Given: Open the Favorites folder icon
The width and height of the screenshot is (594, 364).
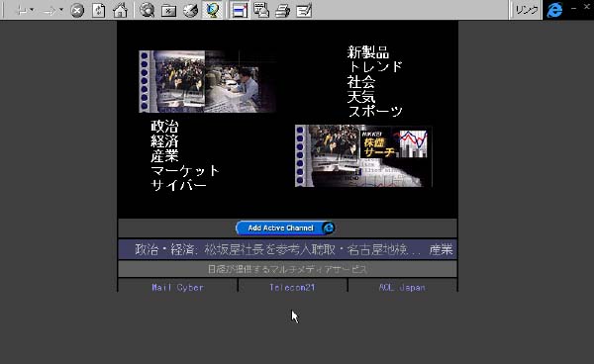Looking at the screenshot, I should pyautogui.click(x=168, y=10).
